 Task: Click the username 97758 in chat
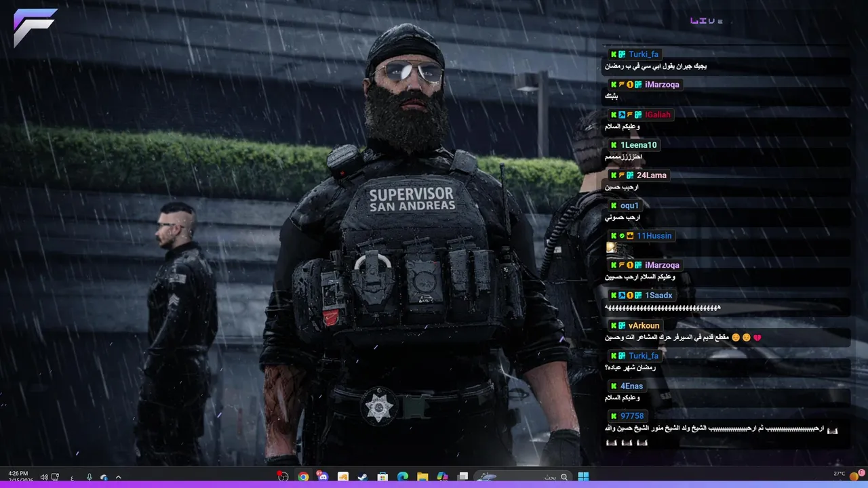coord(632,416)
